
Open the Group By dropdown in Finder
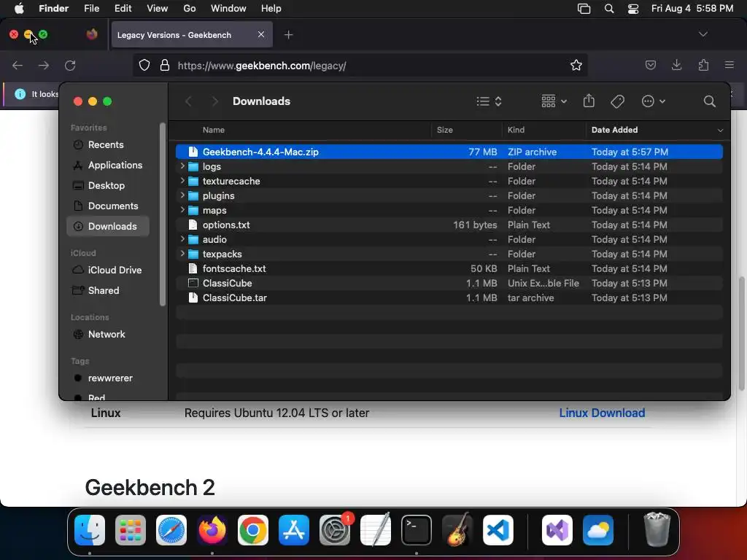click(x=554, y=101)
